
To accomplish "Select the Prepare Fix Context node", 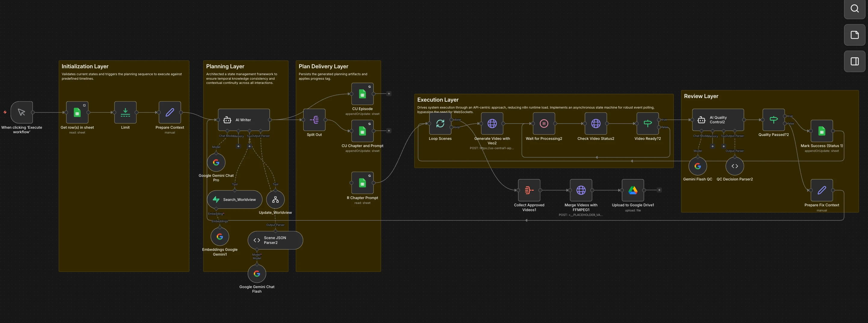I will click(822, 190).
